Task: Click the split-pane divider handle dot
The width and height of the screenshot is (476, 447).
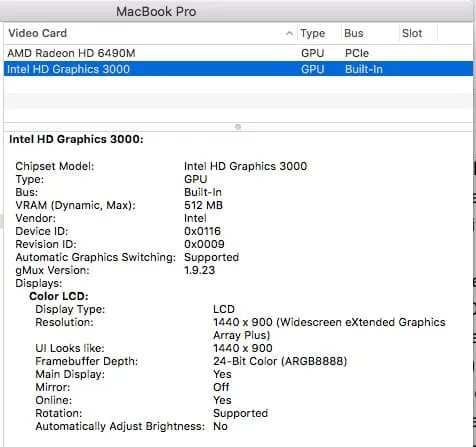Action: coord(238,127)
